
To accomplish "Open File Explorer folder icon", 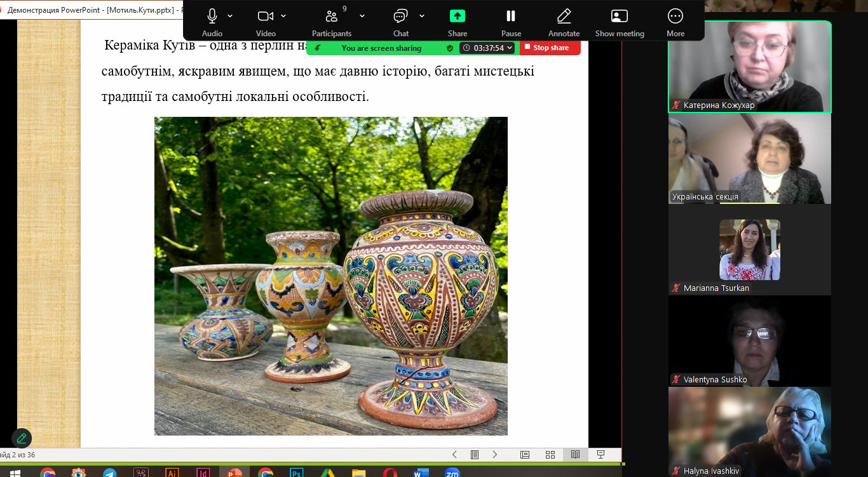I will point(359,473).
